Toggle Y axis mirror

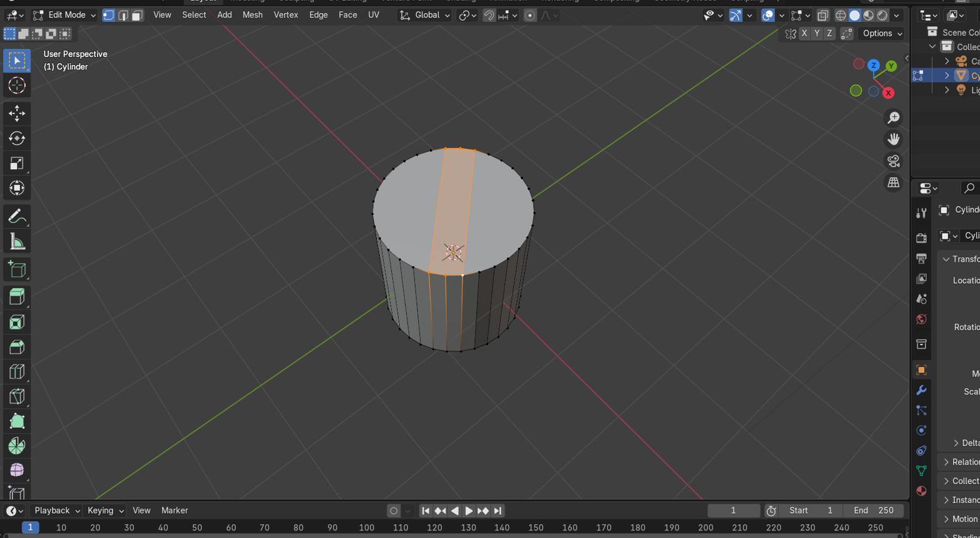pyautogui.click(x=817, y=33)
